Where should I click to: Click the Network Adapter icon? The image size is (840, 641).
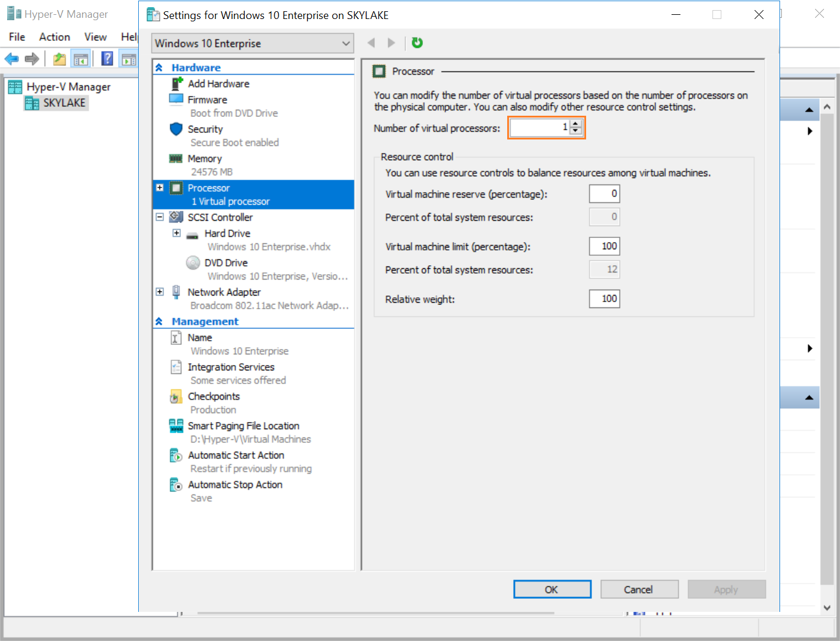[176, 291]
